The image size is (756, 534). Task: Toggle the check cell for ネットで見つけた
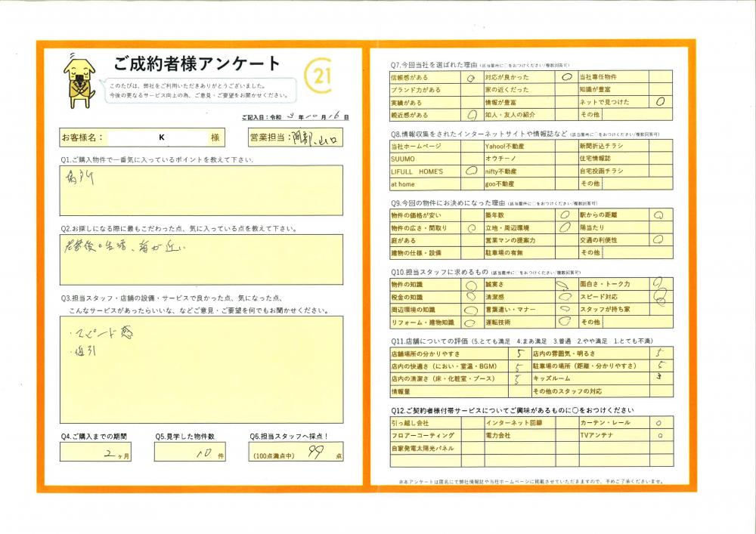[660, 102]
